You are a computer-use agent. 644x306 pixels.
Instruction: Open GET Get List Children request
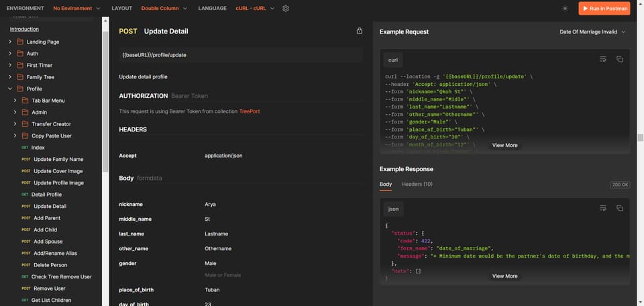point(51,300)
